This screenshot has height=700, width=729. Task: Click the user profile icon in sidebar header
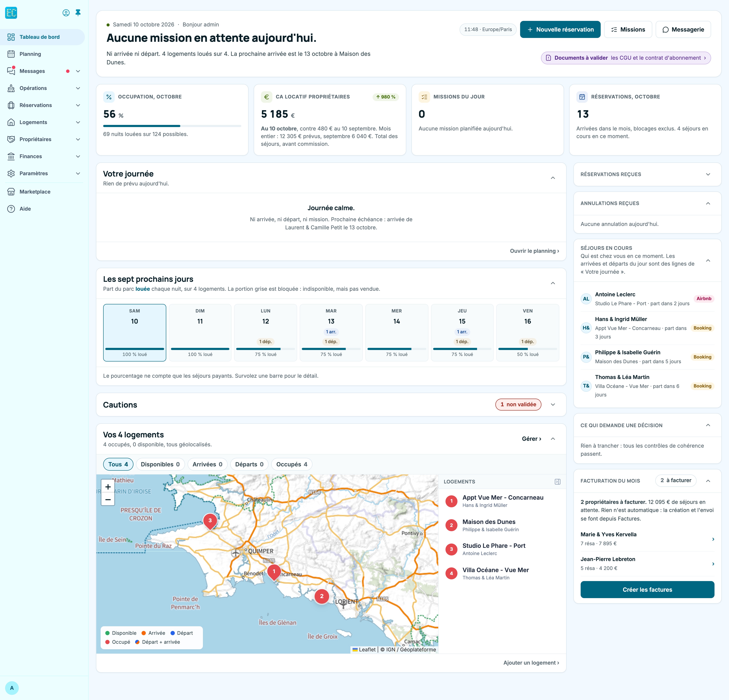[x=66, y=13]
